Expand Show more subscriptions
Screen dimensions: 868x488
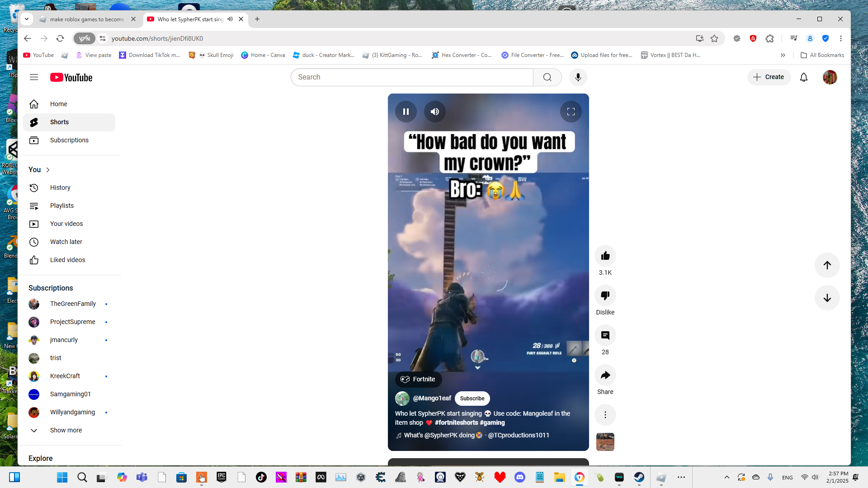(66, 430)
